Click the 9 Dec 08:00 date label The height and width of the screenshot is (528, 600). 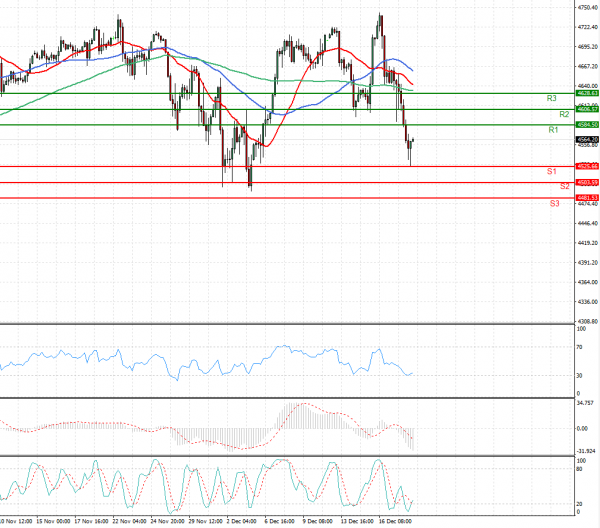point(318,521)
